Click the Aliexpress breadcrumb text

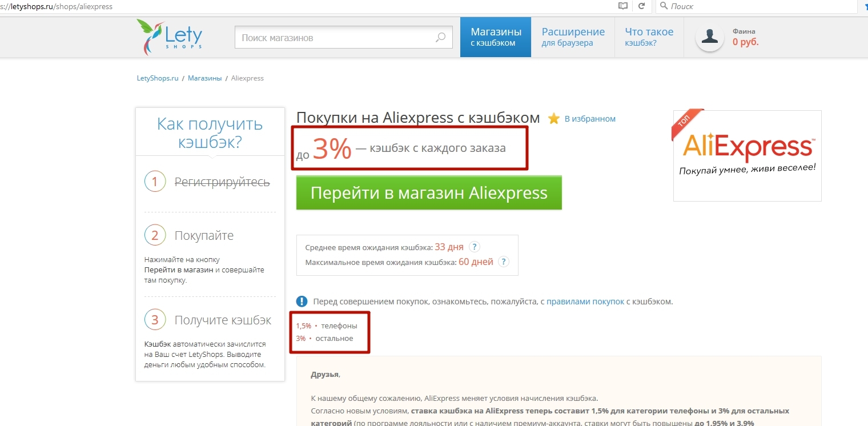pos(247,78)
